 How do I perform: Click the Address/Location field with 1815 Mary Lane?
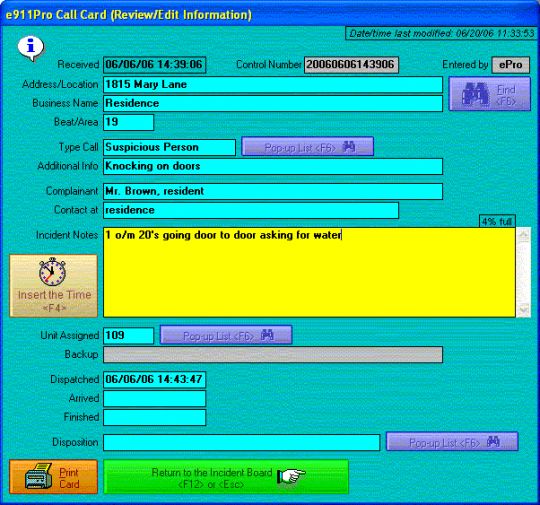point(273,85)
